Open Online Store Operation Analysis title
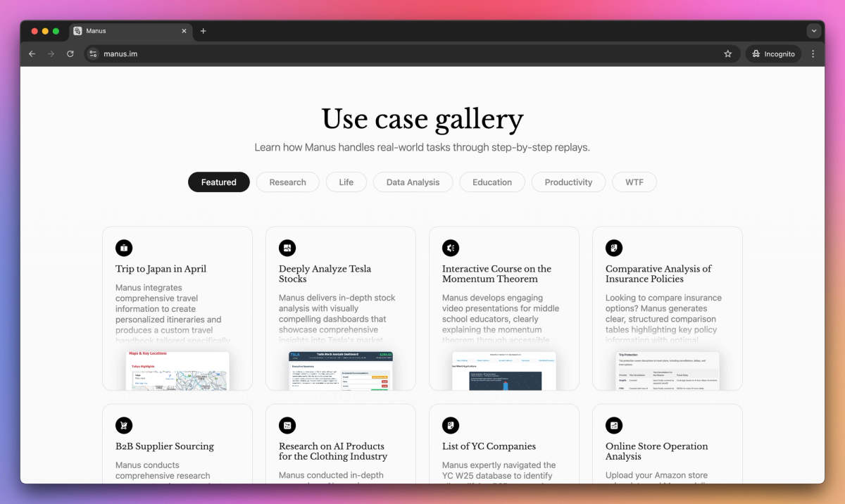845x504 pixels. (x=656, y=451)
